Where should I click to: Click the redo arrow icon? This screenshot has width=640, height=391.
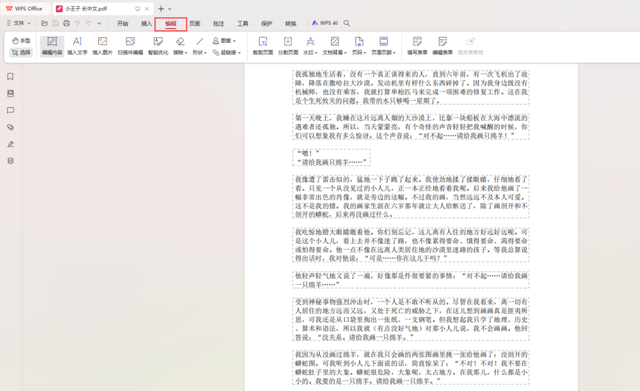(x=88, y=23)
